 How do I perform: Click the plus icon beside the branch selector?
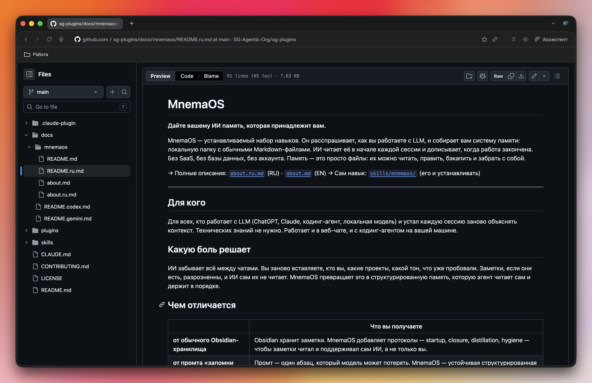point(112,92)
